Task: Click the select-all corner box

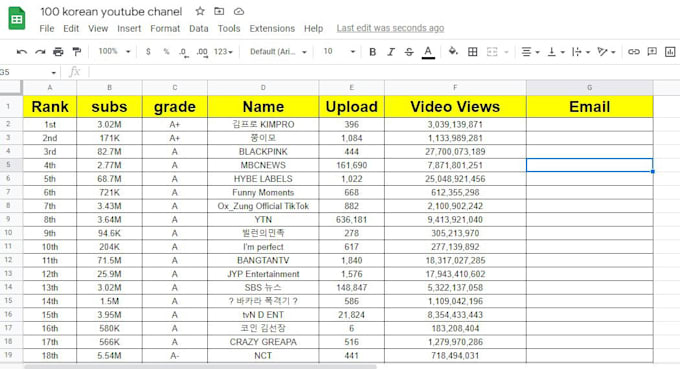Action: pyautogui.click(x=11, y=88)
